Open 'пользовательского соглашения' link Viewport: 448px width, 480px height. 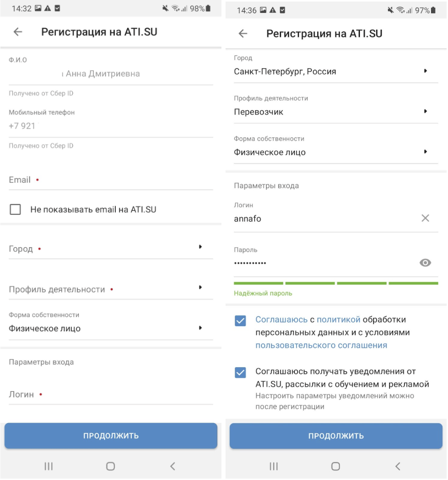321,345
